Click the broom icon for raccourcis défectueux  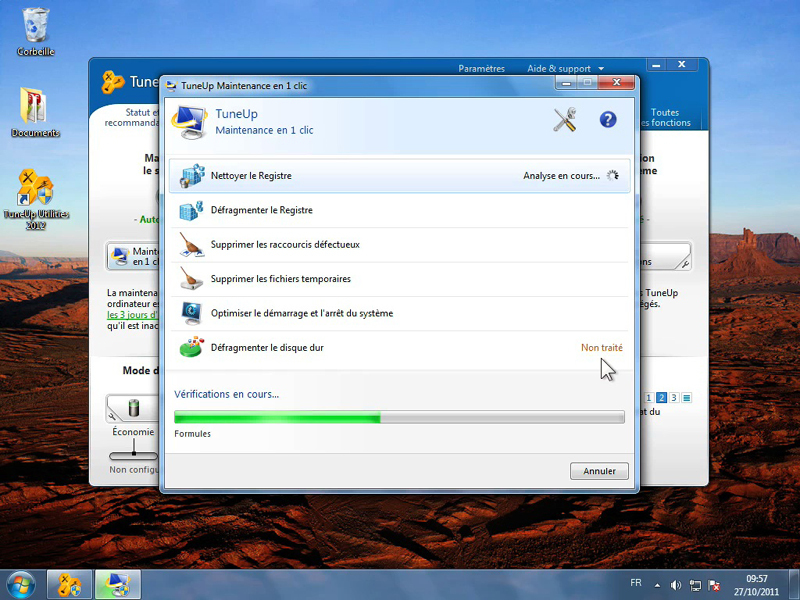tap(192, 244)
